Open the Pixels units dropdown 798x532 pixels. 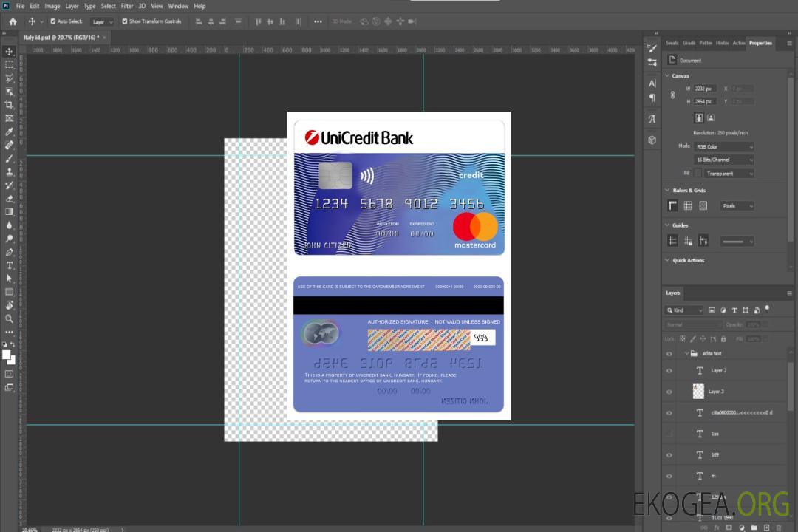737,205
